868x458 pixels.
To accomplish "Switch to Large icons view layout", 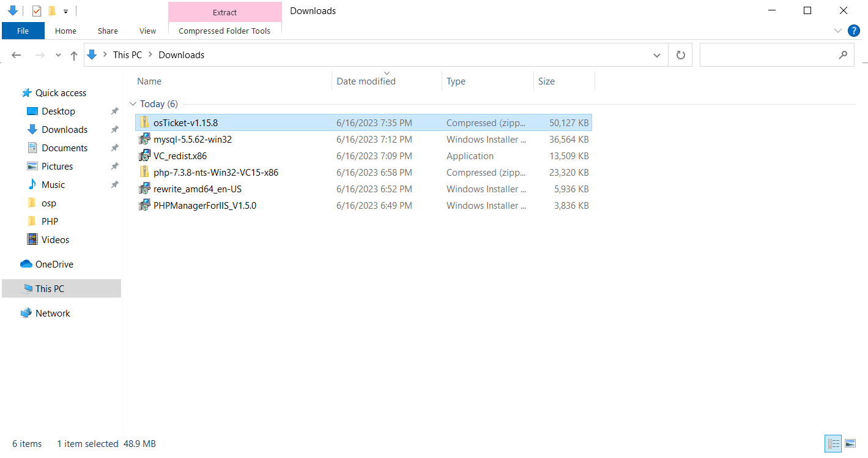I will point(850,444).
